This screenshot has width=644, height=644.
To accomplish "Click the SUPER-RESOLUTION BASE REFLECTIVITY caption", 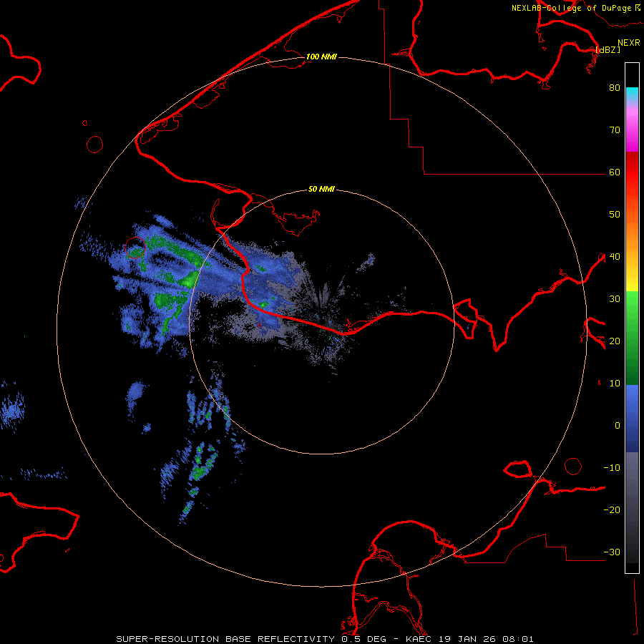I will coord(225,639).
